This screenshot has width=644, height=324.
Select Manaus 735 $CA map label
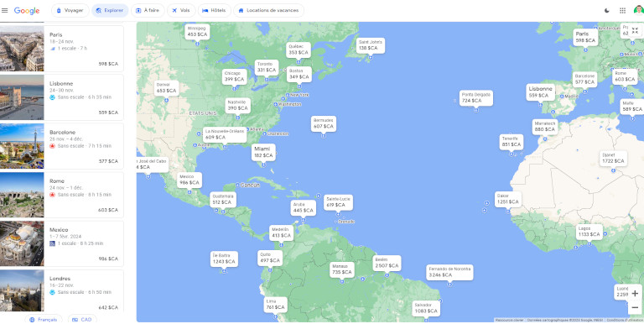[x=342, y=269]
